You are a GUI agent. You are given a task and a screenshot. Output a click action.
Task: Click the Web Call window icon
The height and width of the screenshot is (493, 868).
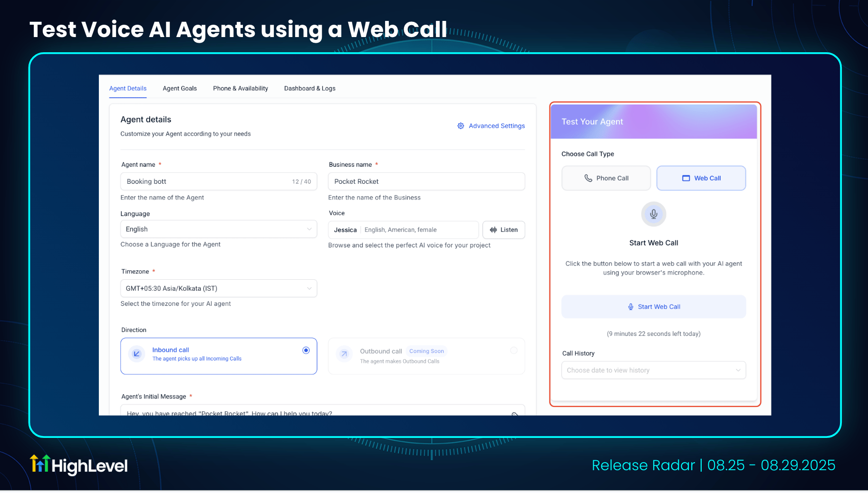(x=686, y=178)
